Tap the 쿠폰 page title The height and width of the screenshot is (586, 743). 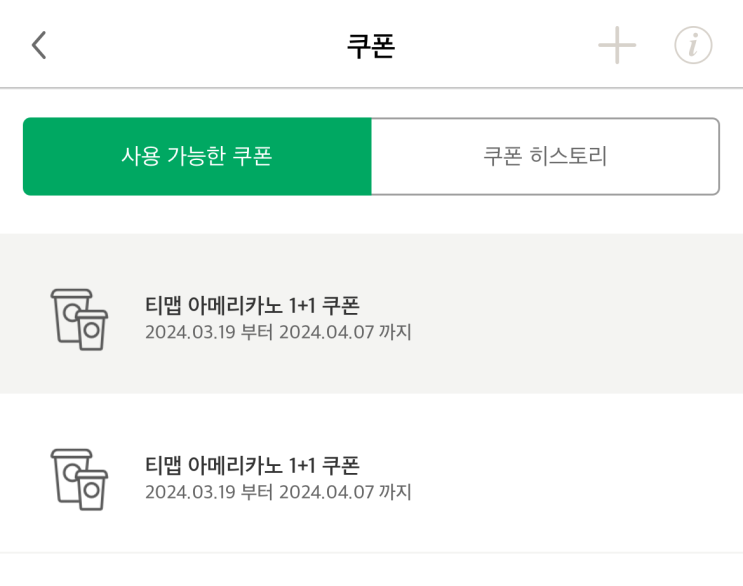[371, 47]
